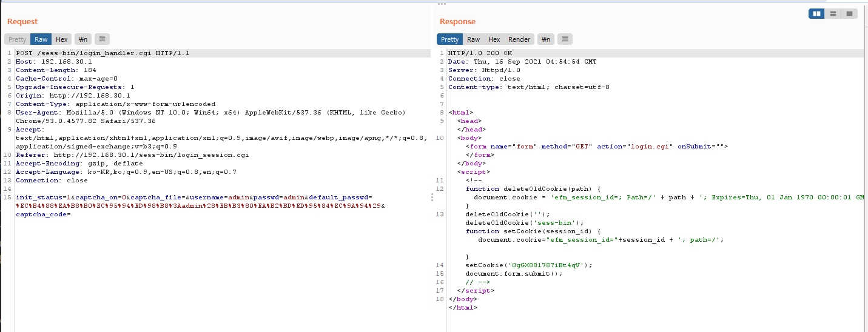Click the captcha_code= parameter line
This screenshot has width=868, height=332.
pyautogui.click(x=44, y=214)
